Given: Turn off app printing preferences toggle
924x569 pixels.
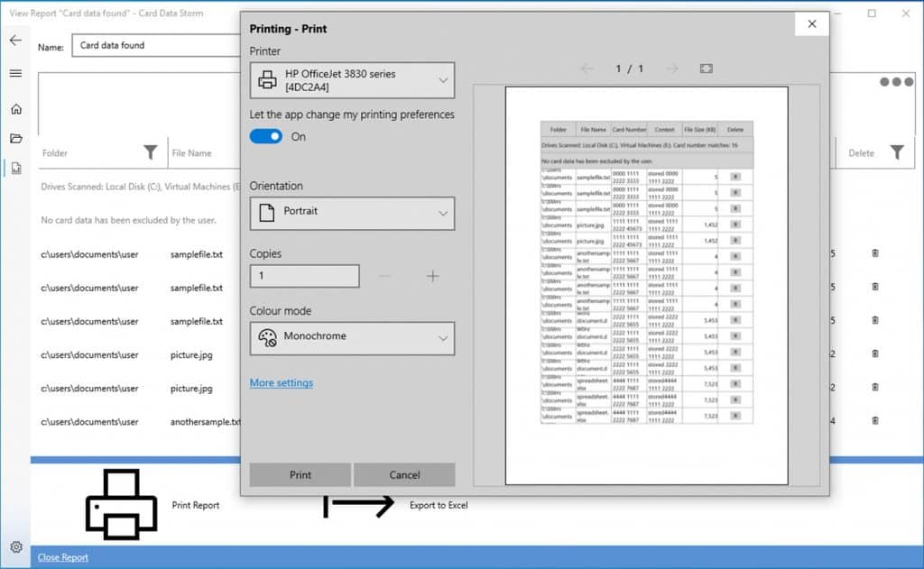Looking at the screenshot, I should tap(266, 136).
